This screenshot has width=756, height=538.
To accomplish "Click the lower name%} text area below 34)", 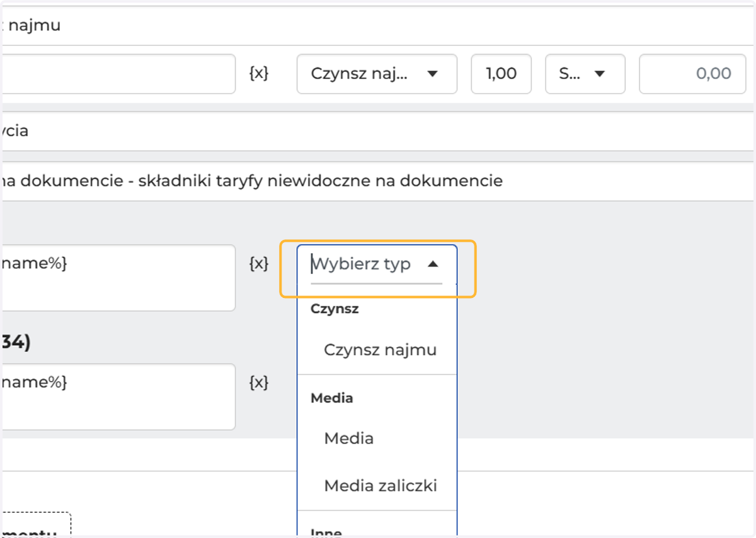I will point(118,397).
